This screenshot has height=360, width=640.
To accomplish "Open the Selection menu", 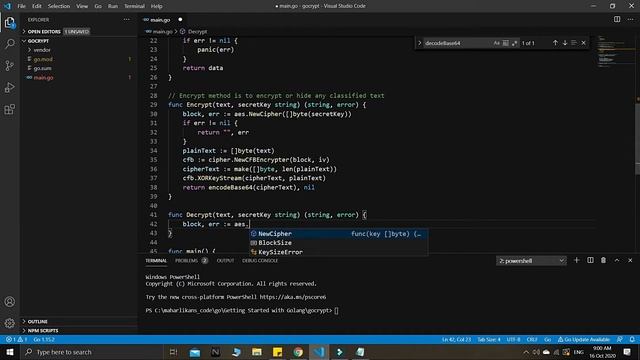I will pyautogui.click(x=59, y=6).
